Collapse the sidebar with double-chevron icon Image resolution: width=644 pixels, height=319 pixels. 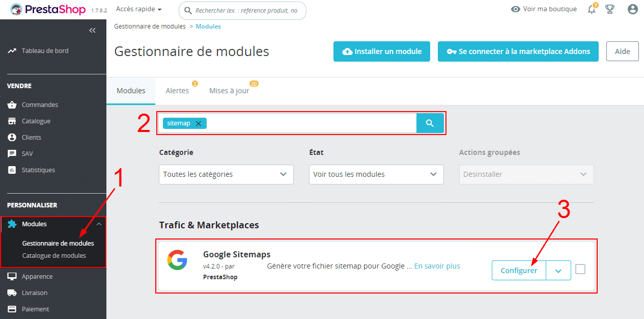[x=92, y=31]
